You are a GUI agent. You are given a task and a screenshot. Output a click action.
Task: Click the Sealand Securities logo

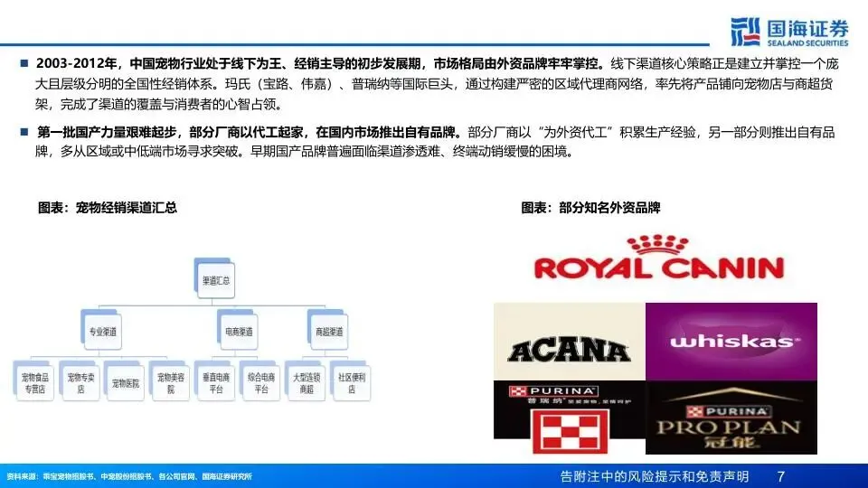pyautogui.click(x=788, y=33)
